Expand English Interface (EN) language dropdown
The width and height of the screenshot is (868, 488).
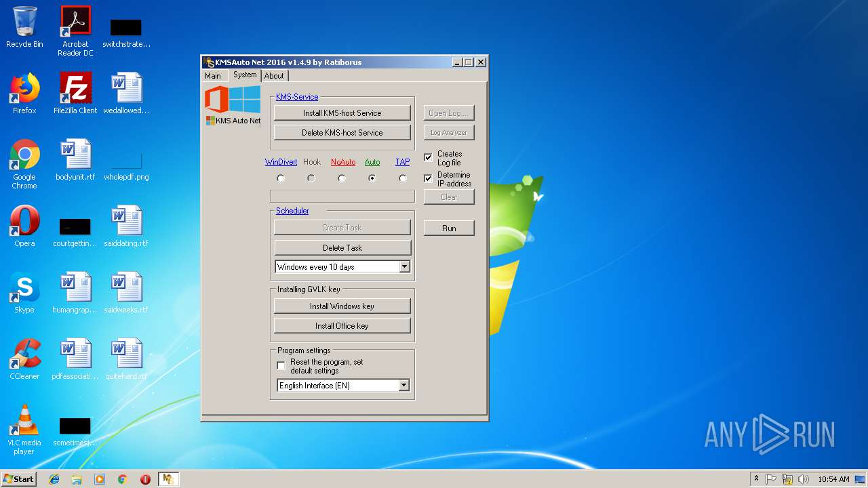coord(404,386)
